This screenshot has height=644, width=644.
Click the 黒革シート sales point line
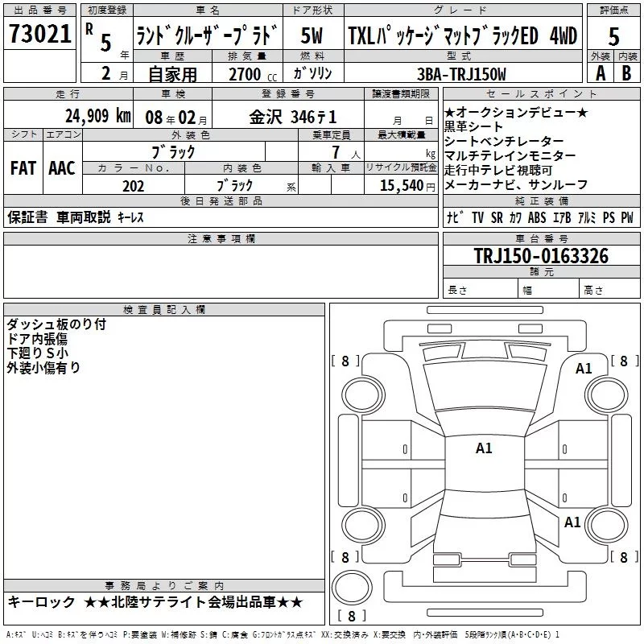pyautogui.click(x=473, y=126)
